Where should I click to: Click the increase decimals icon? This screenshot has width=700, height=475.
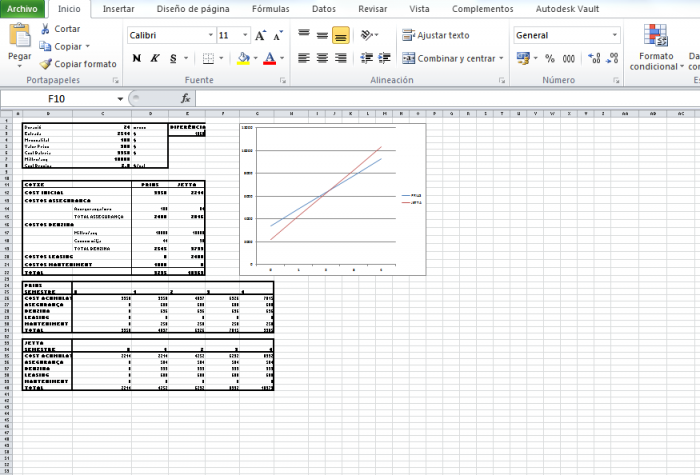click(595, 59)
